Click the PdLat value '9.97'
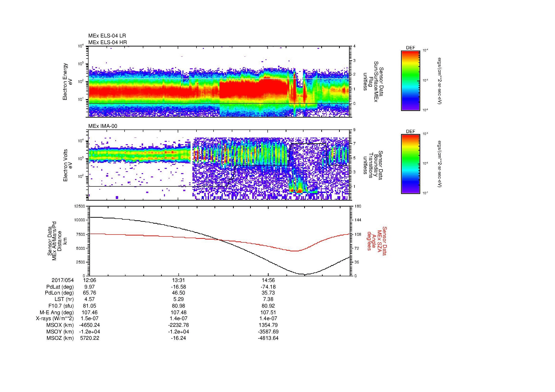 [x=89, y=287]
